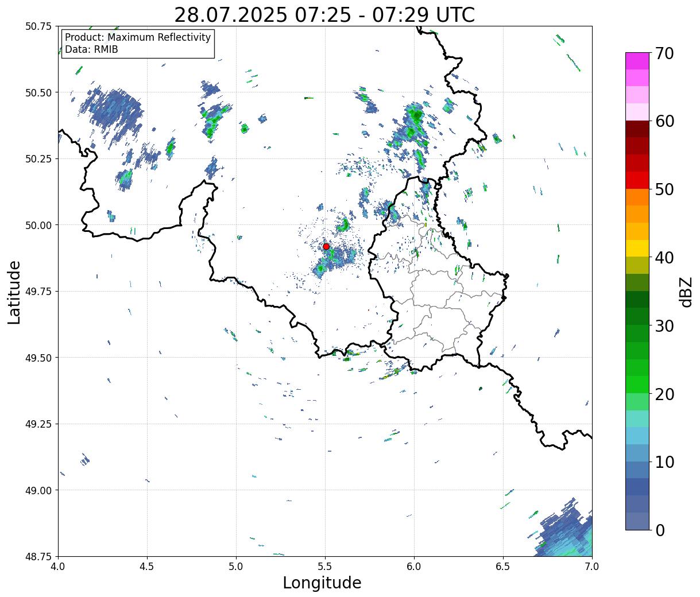Click the 50.75 latitude tick label
This screenshot has height=597, width=700.
(x=38, y=26)
